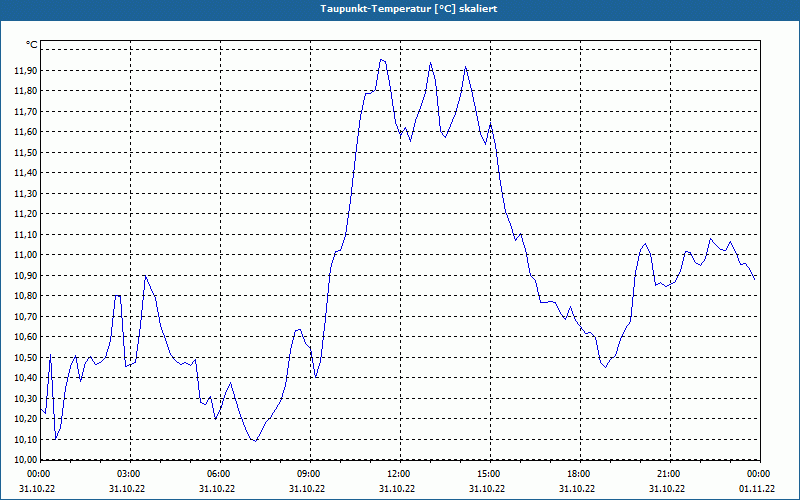This screenshot has height=500, width=800.
Task: Select the '31.10.22' date beneath 18:00
Action: [x=577, y=489]
